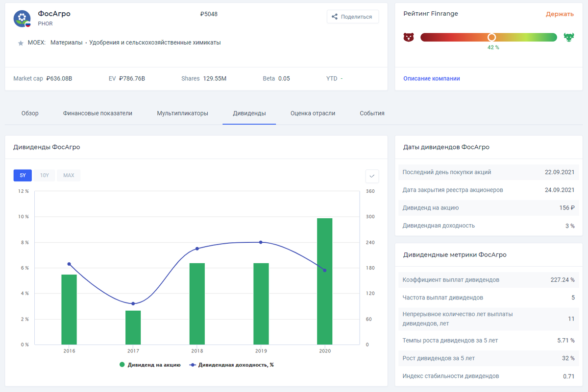This screenshot has width=588, height=392.
Task: Select the MAX period button
Action: click(69, 175)
